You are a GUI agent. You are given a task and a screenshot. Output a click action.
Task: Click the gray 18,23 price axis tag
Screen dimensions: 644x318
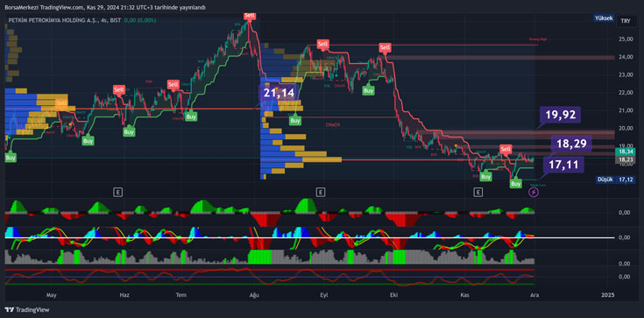(625, 159)
